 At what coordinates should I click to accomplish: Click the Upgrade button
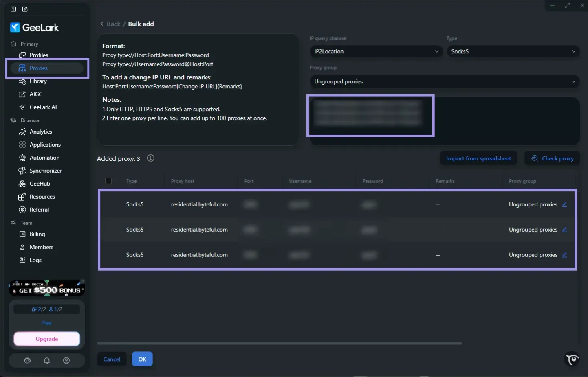coord(47,339)
